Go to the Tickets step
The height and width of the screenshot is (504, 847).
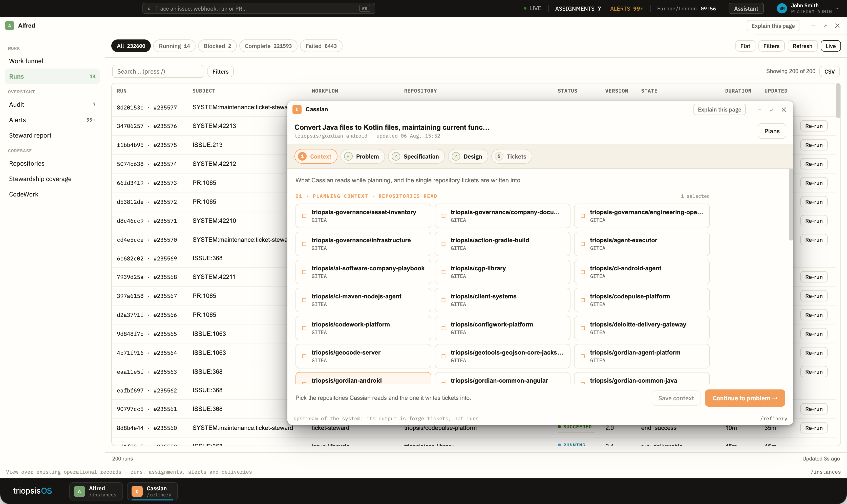pyautogui.click(x=511, y=156)
